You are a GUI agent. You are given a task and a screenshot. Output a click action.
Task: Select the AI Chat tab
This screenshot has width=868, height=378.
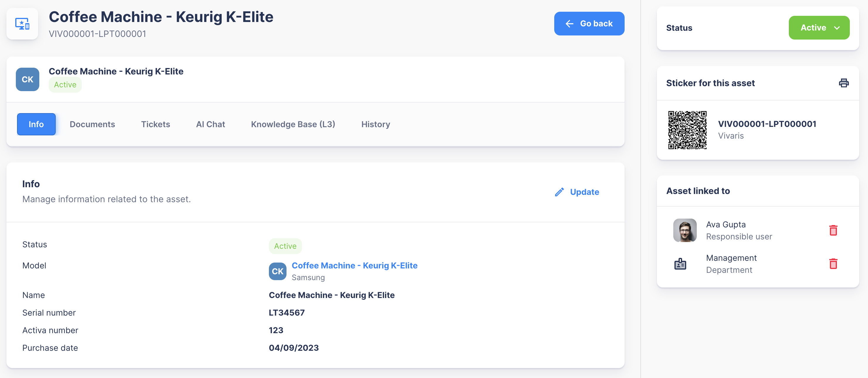[x=210, y=124]
